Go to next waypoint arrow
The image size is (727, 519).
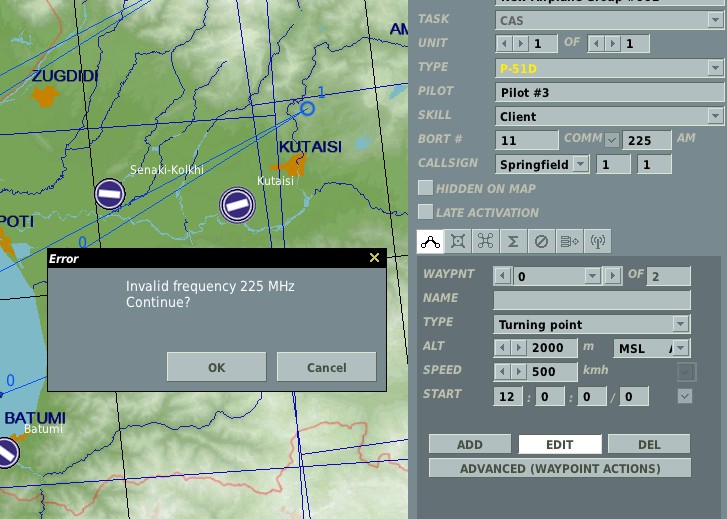[x=612, y=276]
